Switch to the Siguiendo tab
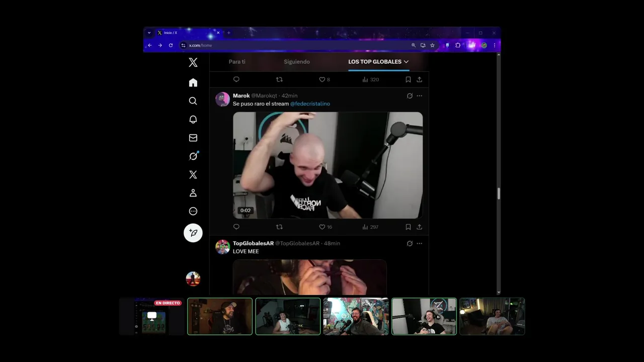This screenshot has width=644, height=362. click(x=297, y=62)
